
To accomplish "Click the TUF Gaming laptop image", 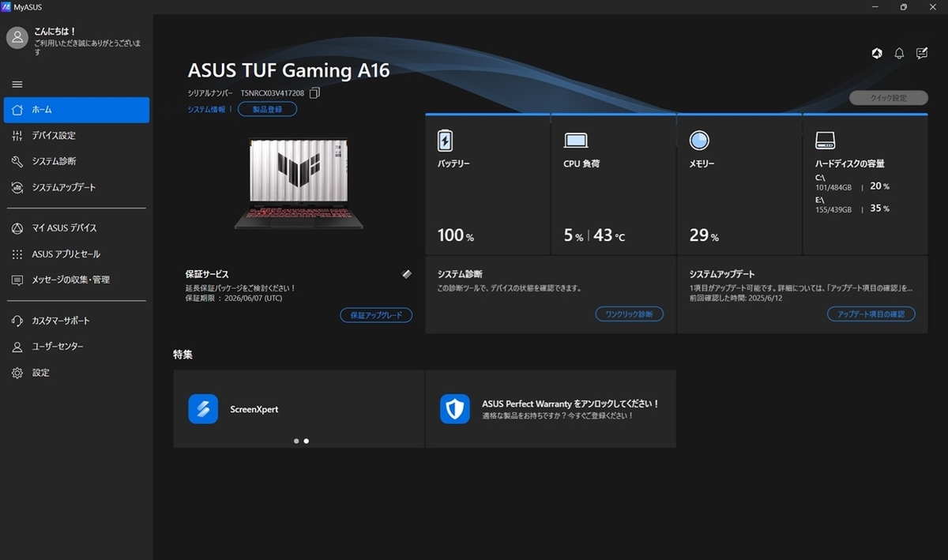I will [299, 185].
